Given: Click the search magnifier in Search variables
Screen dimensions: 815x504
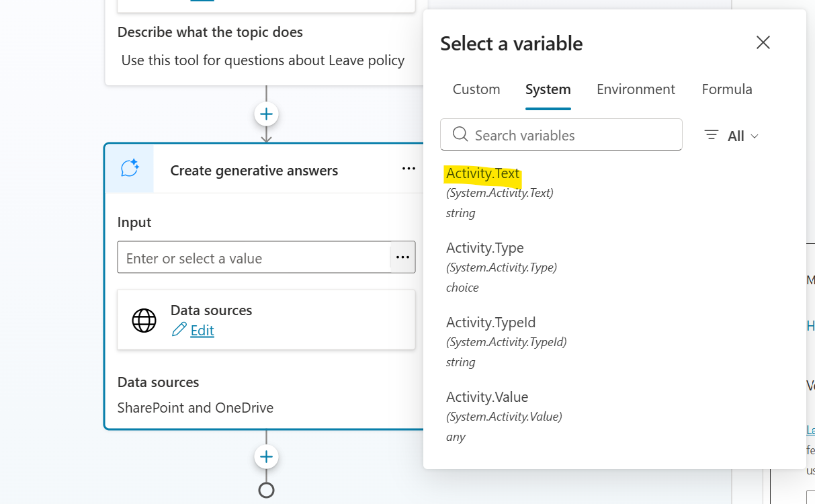Looking at the screenshot, I should tap(460, 134).
